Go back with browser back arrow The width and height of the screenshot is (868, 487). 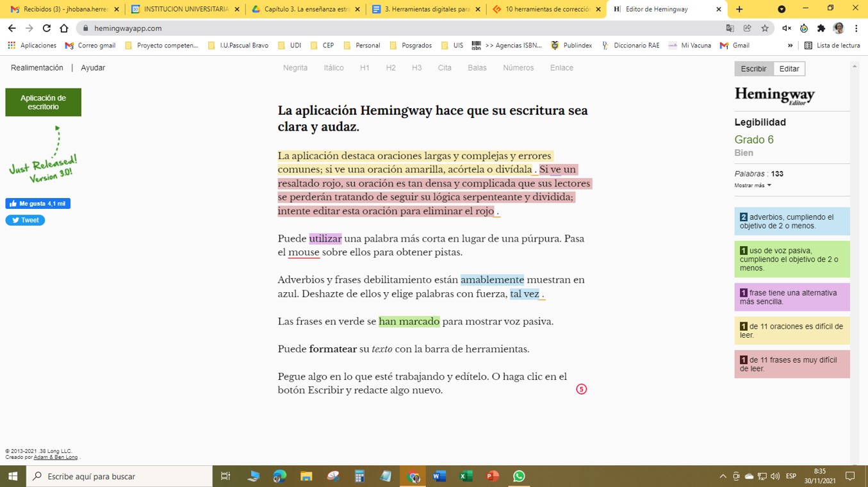click(x=12, y=28)
